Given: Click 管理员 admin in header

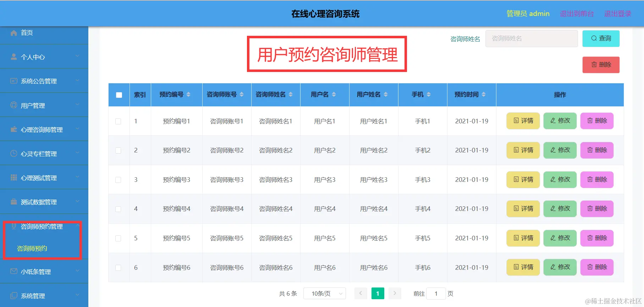Looking at the screenshot, I should 528,13.
